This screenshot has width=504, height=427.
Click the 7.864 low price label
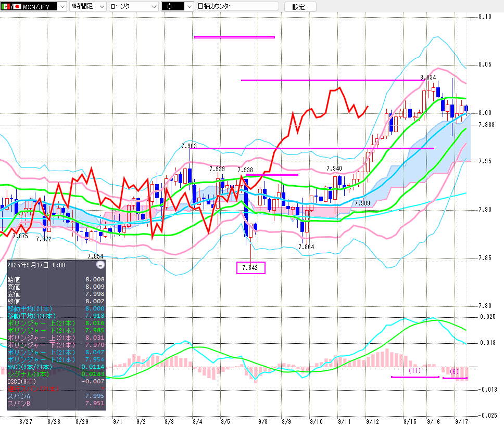[x=306, y=247]
